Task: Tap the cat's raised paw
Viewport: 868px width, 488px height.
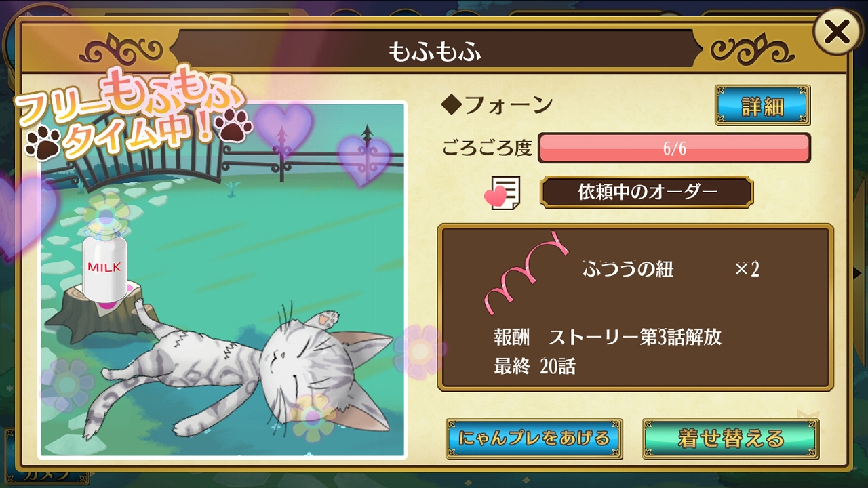Action: [328, 318]
